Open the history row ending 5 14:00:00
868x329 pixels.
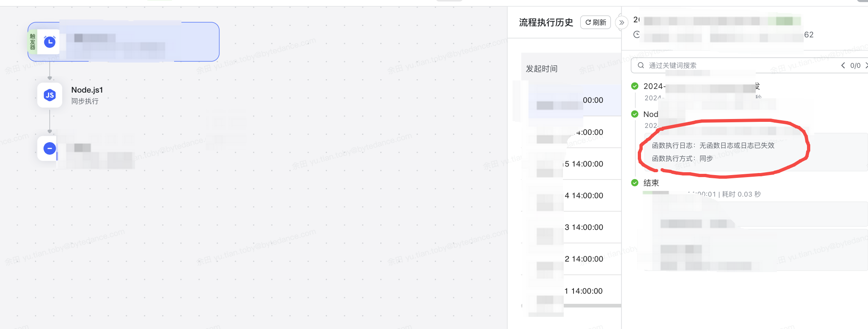[x=575, y=164]
